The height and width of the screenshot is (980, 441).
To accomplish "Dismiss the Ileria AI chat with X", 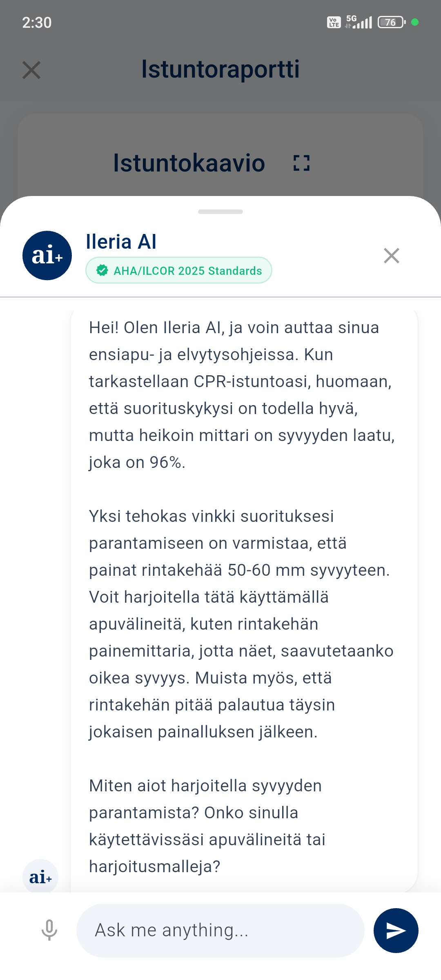I will tap(391, 256).
